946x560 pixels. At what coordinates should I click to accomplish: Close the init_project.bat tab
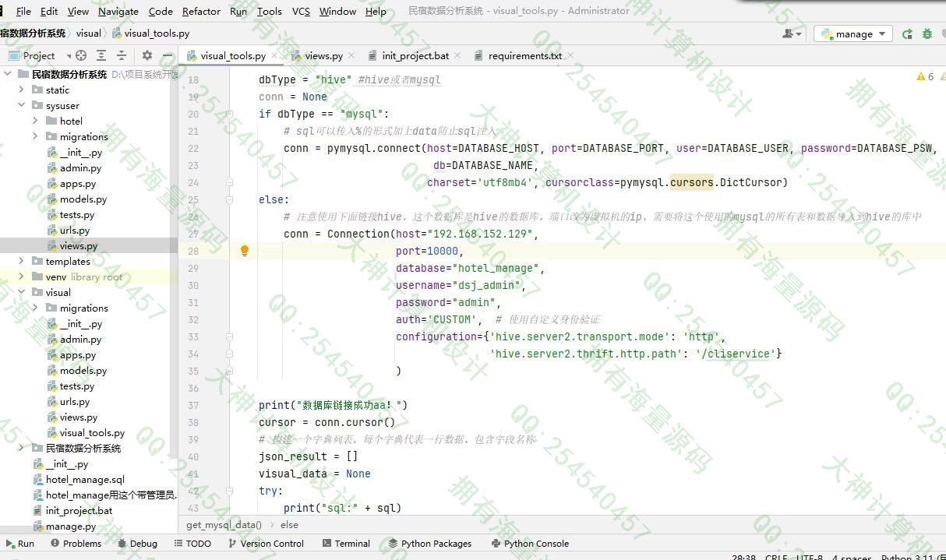click(457, 55)
